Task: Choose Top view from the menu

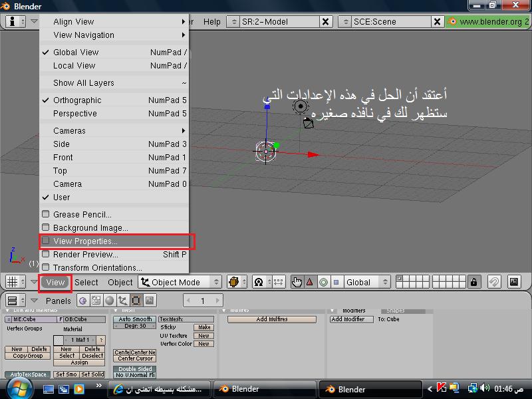Action: tap(114, 171)
